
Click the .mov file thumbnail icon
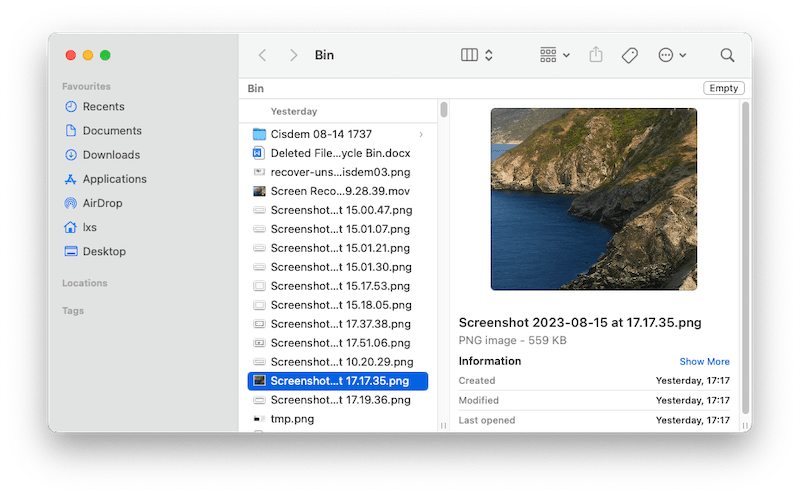click(x=259, y=191)
